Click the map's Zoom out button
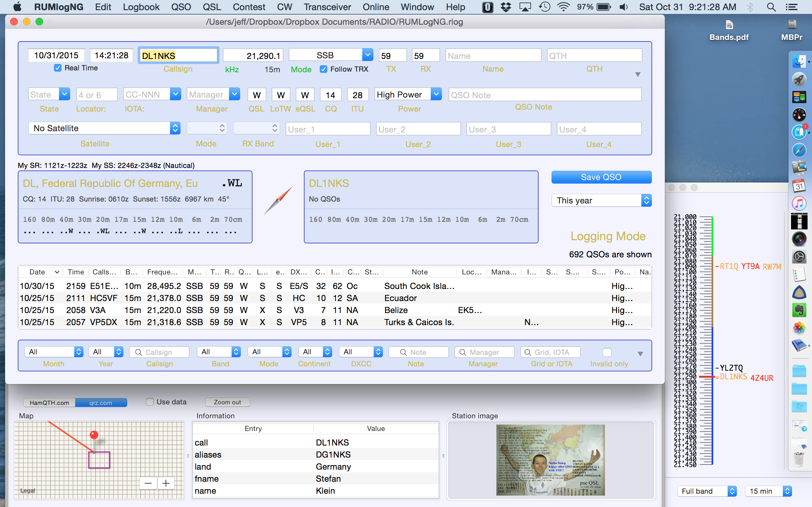The image size is (812, 507). tap(227, 402)
